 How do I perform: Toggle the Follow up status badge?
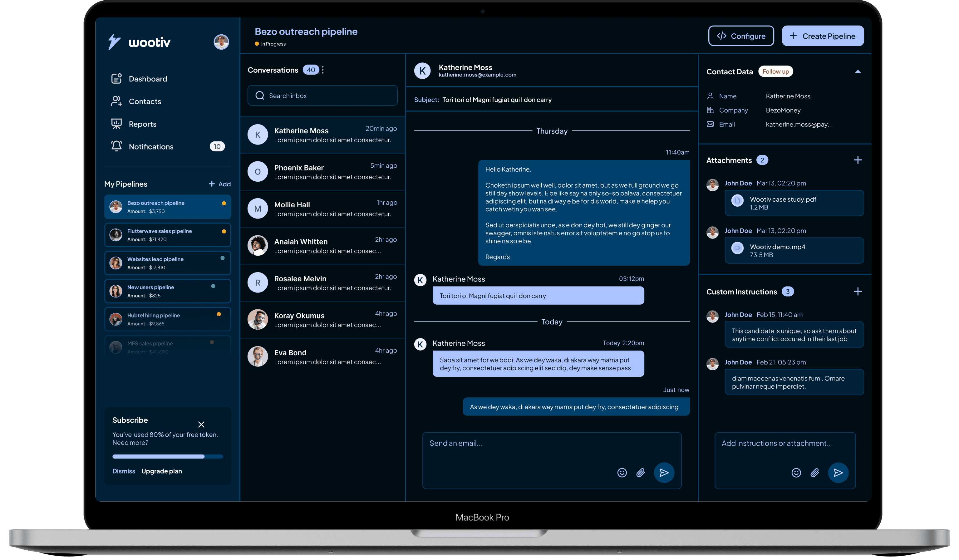tap(775, 71)
